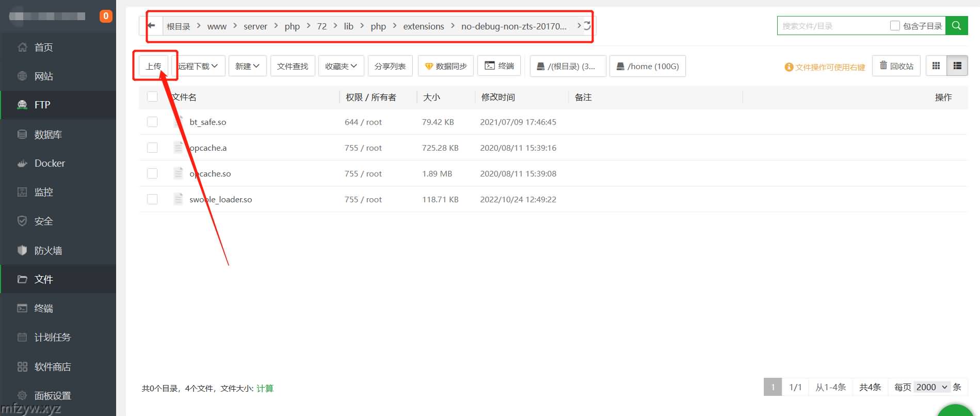980x416 pixels.
Task: Open the /home (100G) disk
Action: point(647,66)
